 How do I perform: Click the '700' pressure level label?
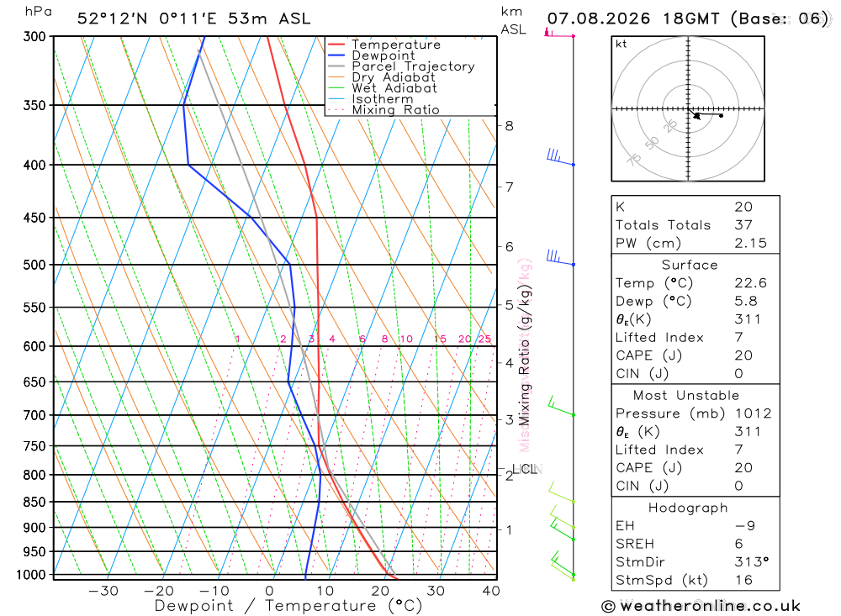pyautogui.click(x=34, y=415)
